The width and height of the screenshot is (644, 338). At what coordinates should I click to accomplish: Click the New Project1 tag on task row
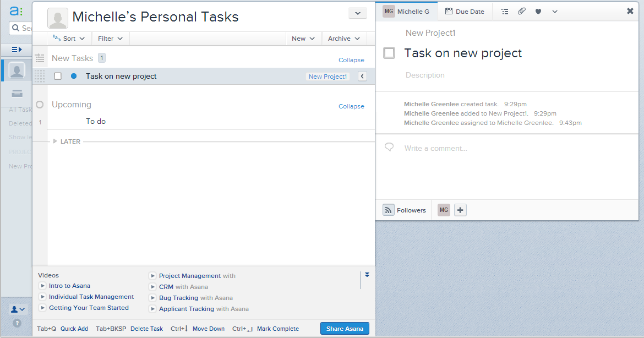328,77
